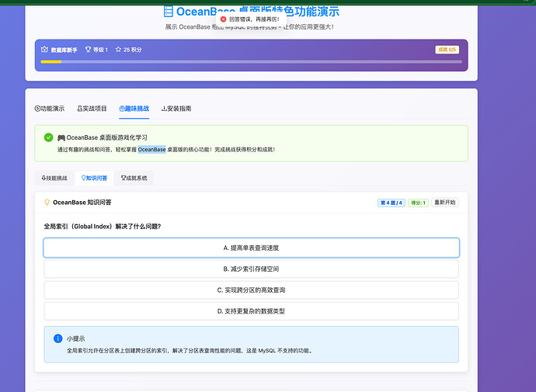Click the crown icon beside 数据库新手
This screenshot has width=536, height=392.
pos(44,50)
